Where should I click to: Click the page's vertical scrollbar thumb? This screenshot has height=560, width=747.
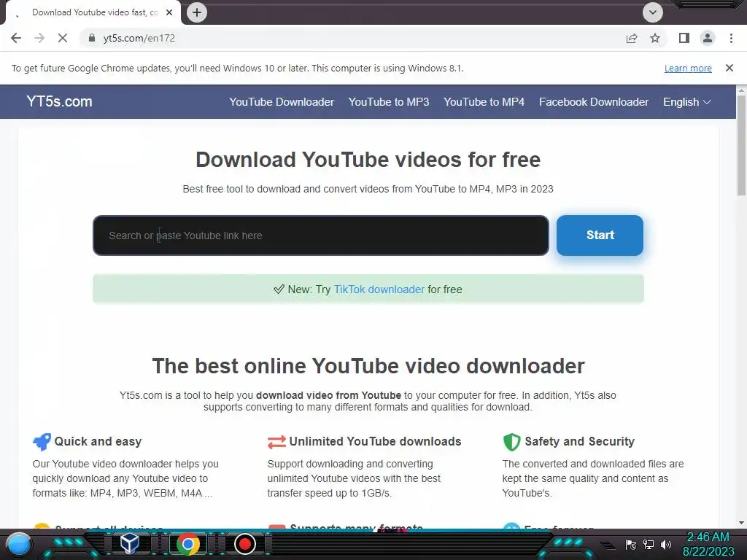click(741, 145)
